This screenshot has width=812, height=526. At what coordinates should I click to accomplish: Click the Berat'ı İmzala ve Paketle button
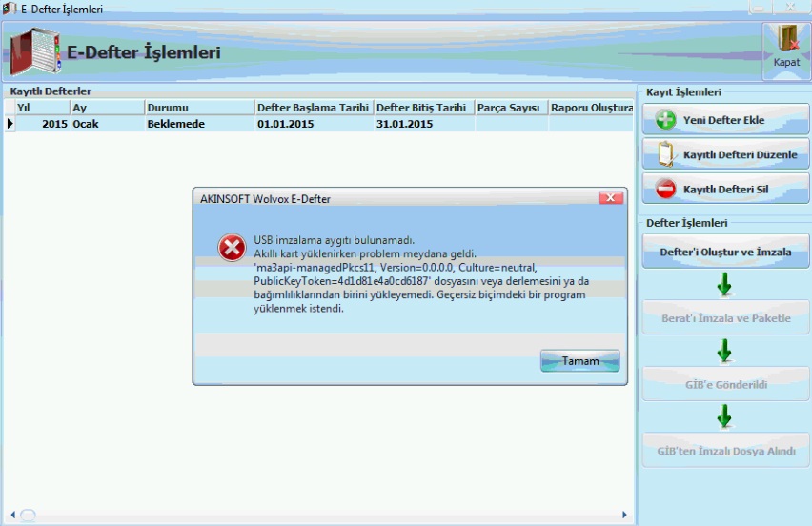[725, 318]
